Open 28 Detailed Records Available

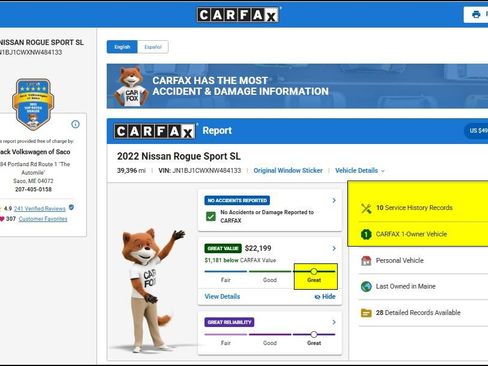click(418, 313)
